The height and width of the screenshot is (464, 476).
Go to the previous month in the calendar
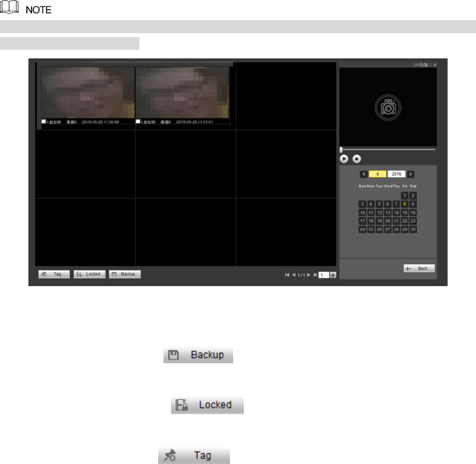[x=363, y=174]
